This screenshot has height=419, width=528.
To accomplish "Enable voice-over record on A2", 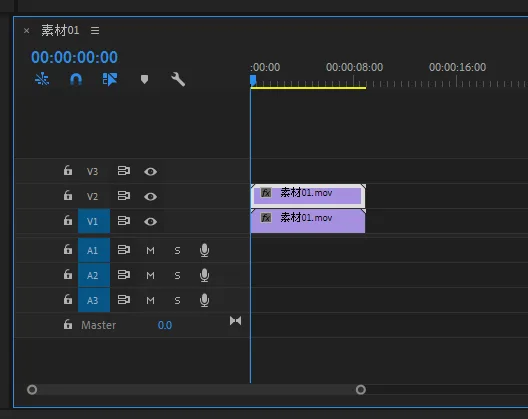I will tap(204, 275).
